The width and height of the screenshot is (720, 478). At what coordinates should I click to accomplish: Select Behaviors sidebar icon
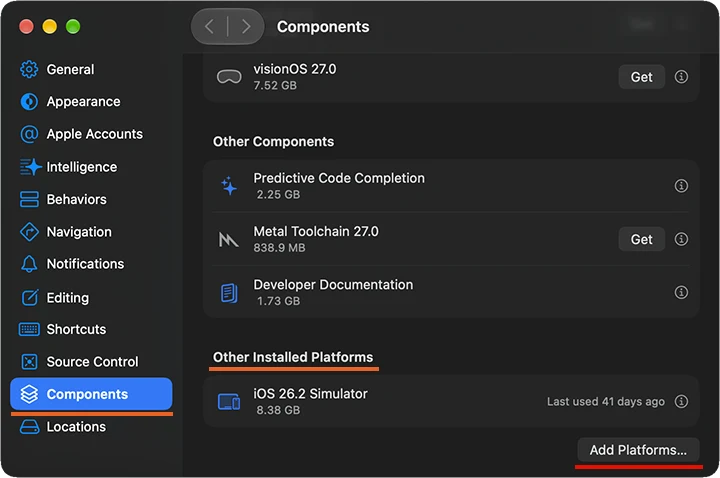tap(29, 199)
